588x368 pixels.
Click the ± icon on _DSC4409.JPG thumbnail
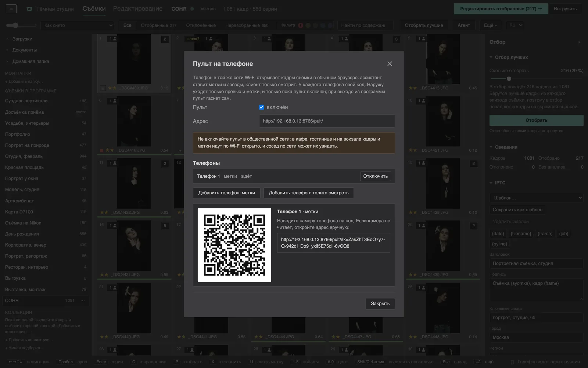pyautogui.click(x=103, y=88)
